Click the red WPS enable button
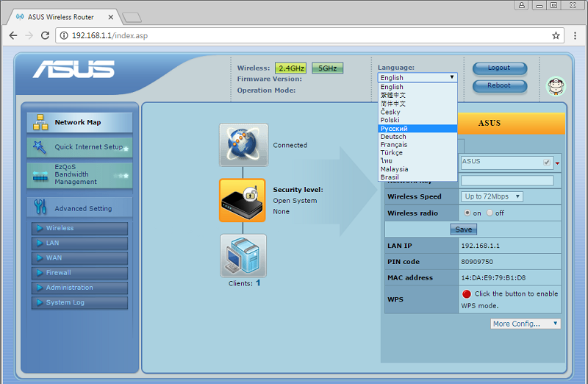This screenshot has height=384, width=588. [467, 294]
